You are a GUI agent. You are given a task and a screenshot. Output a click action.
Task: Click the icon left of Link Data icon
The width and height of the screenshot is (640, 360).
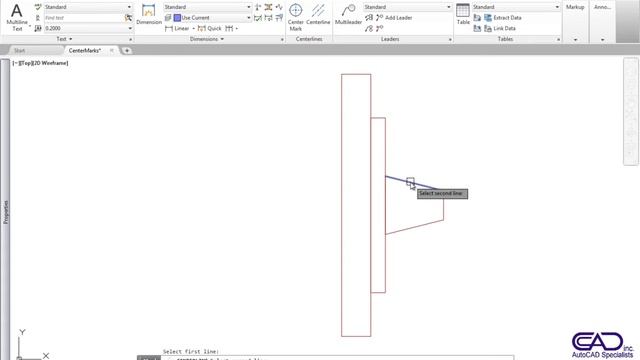[477, 28]
